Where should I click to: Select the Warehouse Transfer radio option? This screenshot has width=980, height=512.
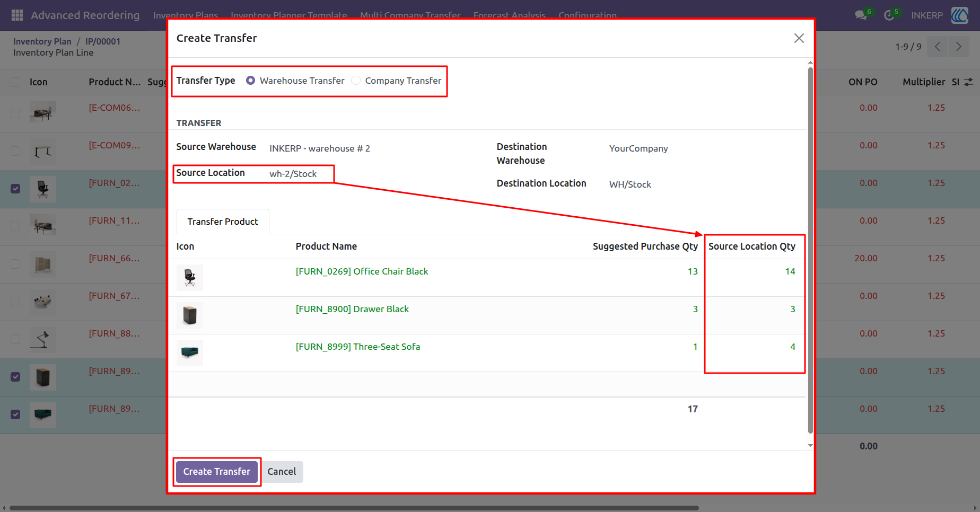pyautogui.click(x=251, y=81)
